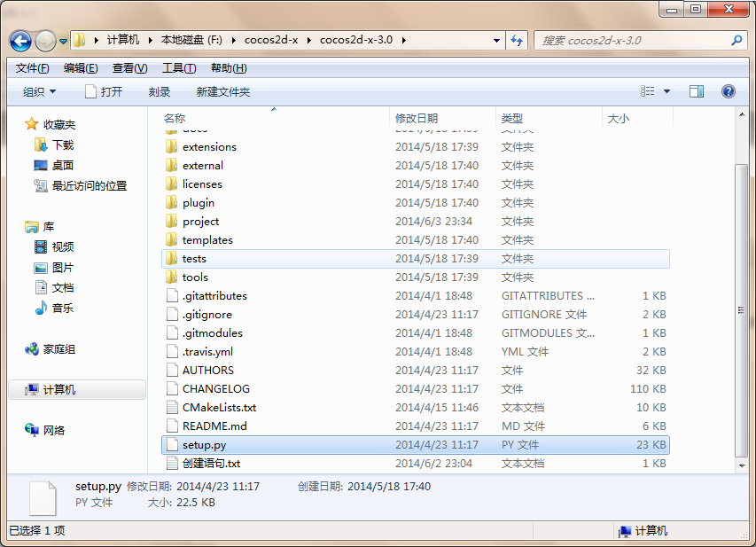The image size is (756, 547).
Task: Select the CMakeLists.txt file icon
Action: 172,408
